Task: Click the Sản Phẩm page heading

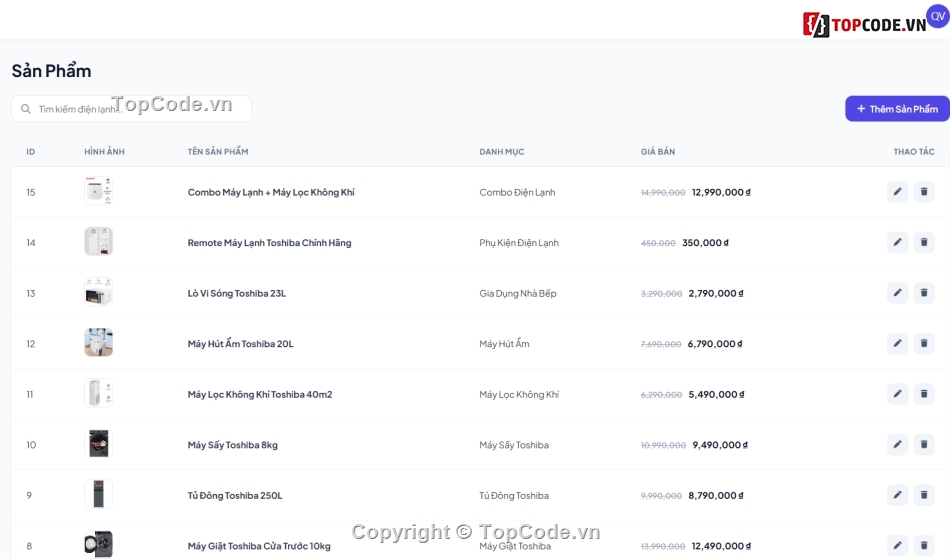Action: [x=51, y=71]
